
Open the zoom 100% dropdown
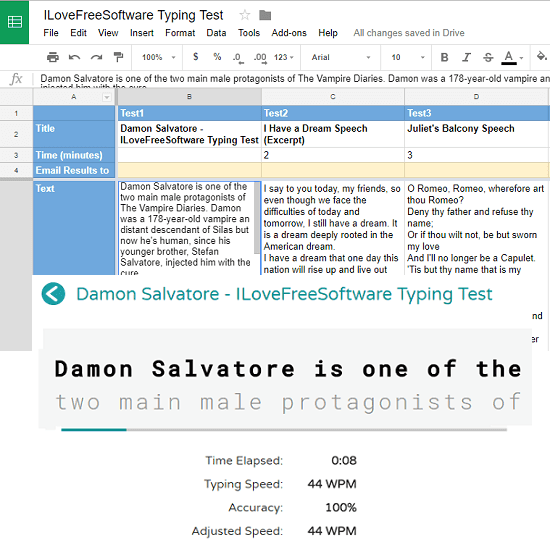159,57
